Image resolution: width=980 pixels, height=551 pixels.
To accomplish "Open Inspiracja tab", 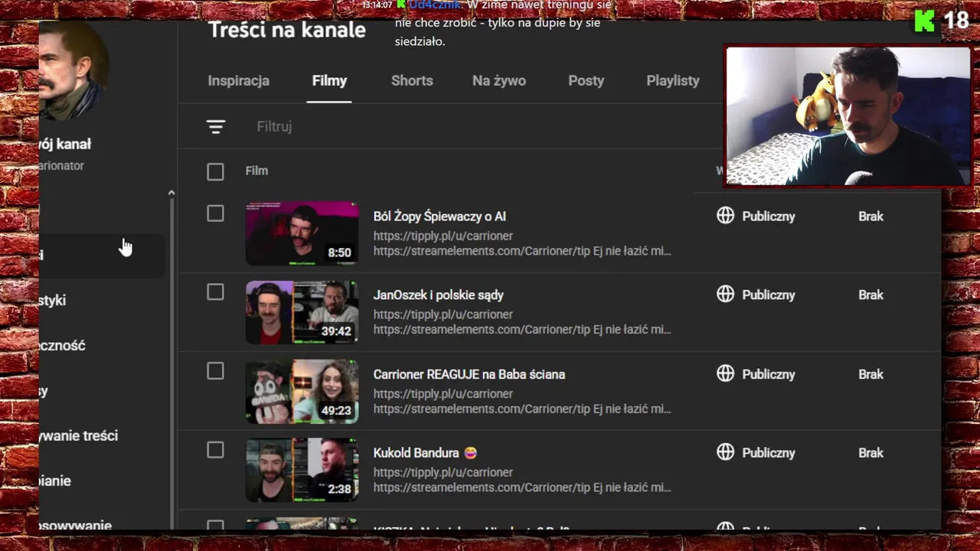I will pos(239,80).
